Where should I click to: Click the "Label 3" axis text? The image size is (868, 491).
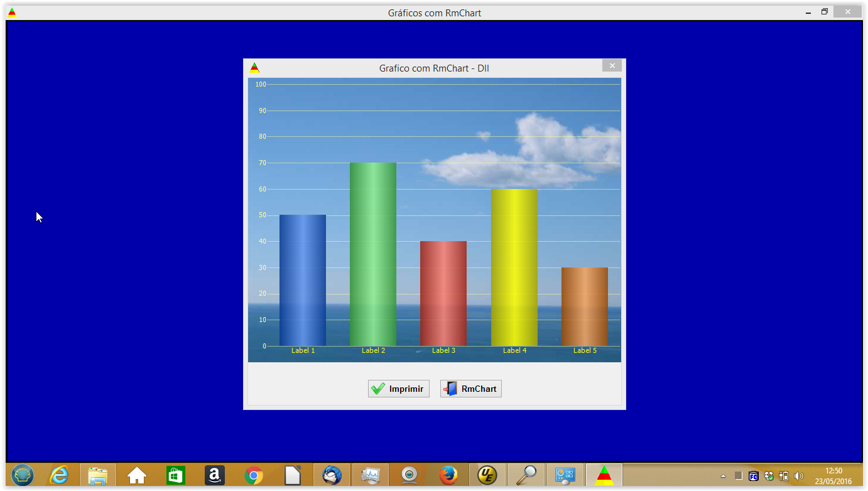[444, 350]
